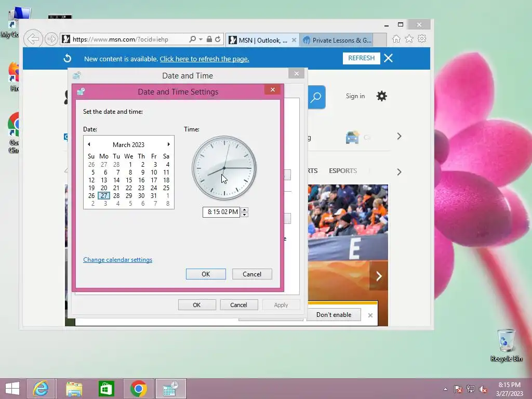Minimize the Internet Explorer window
Screen dimensions: 532x399
pos(387,25)
